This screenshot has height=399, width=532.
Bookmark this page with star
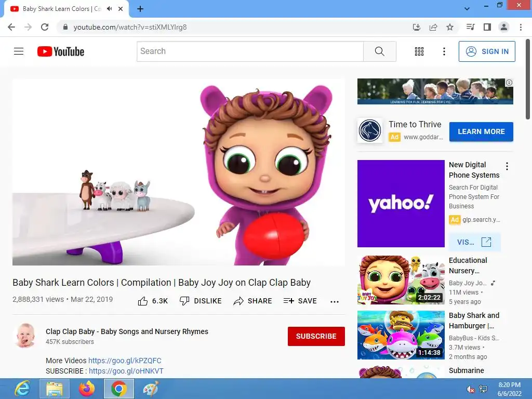click(x=450, y=27)
